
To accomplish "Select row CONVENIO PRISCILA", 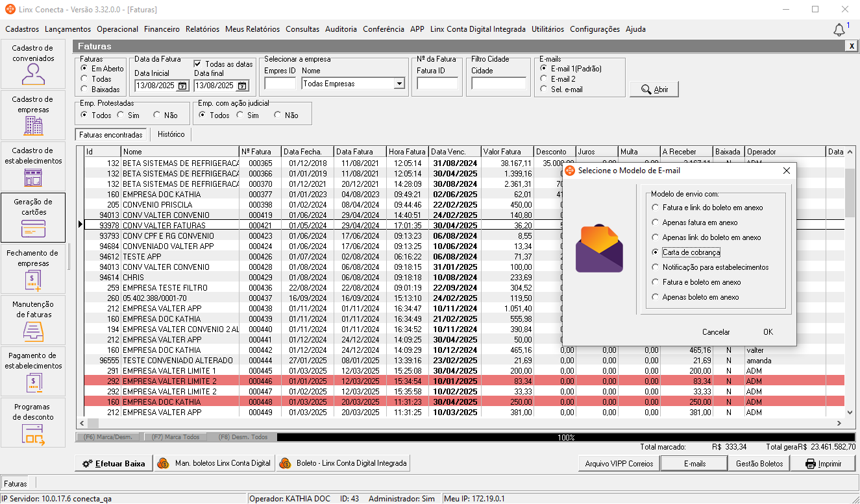I will coord(465,204).
